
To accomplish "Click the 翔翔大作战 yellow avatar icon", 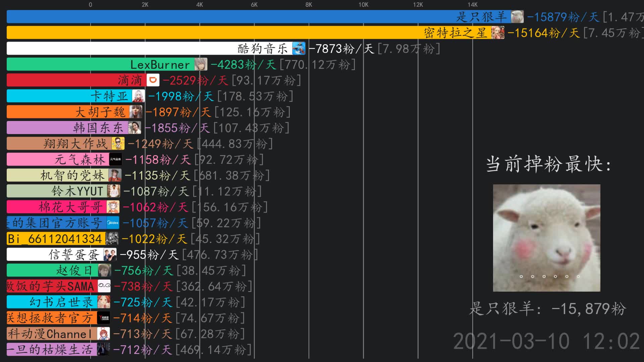I will pyautogui.click(x=118, y=143).
